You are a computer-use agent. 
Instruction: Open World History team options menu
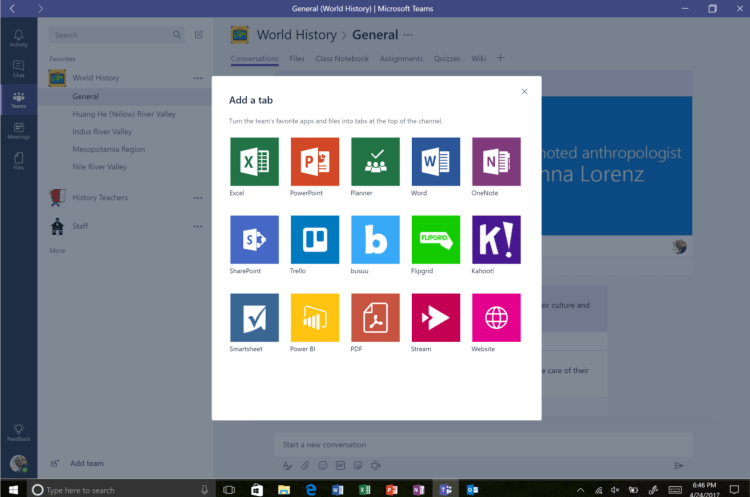[198, 78]
